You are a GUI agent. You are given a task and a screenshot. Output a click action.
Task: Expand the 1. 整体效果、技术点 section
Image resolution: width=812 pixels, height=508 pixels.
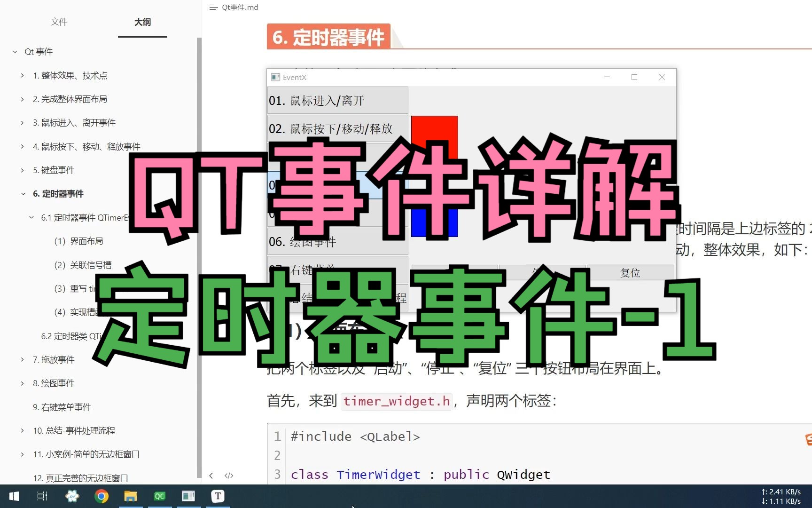point(22,75)
